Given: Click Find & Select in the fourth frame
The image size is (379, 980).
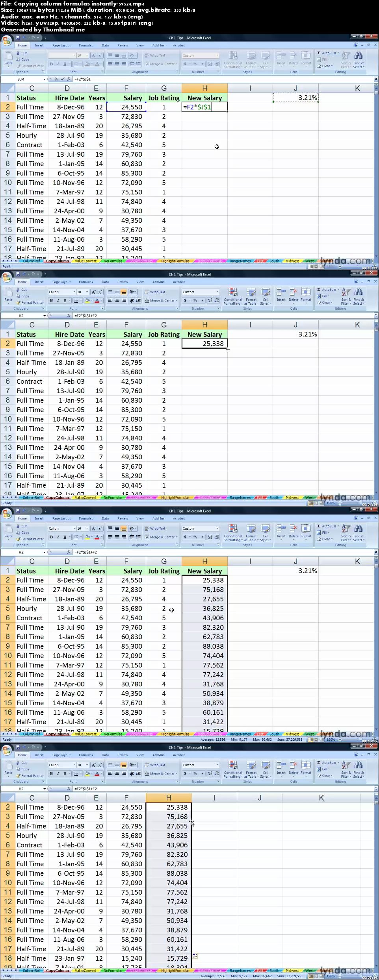Looking at the screenshot, I should coord(359,769).
